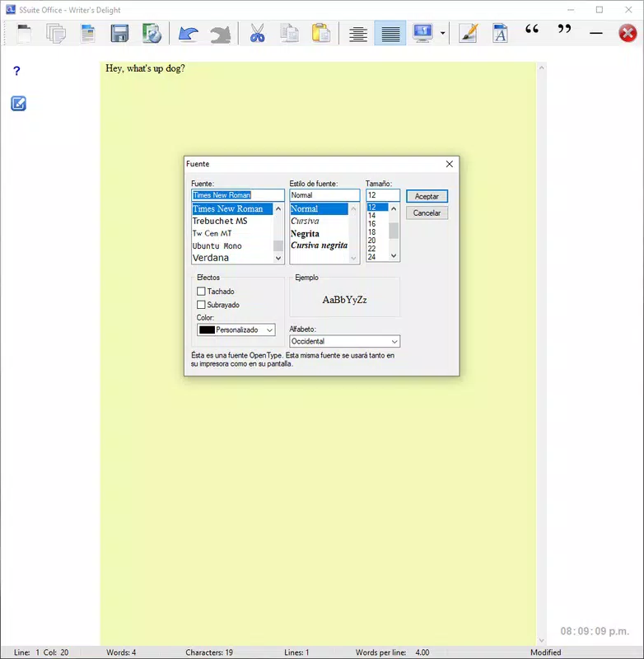644x659 pixels.
Task: Insert a dash from the toolbar
Action: click(x=596, y=33)
